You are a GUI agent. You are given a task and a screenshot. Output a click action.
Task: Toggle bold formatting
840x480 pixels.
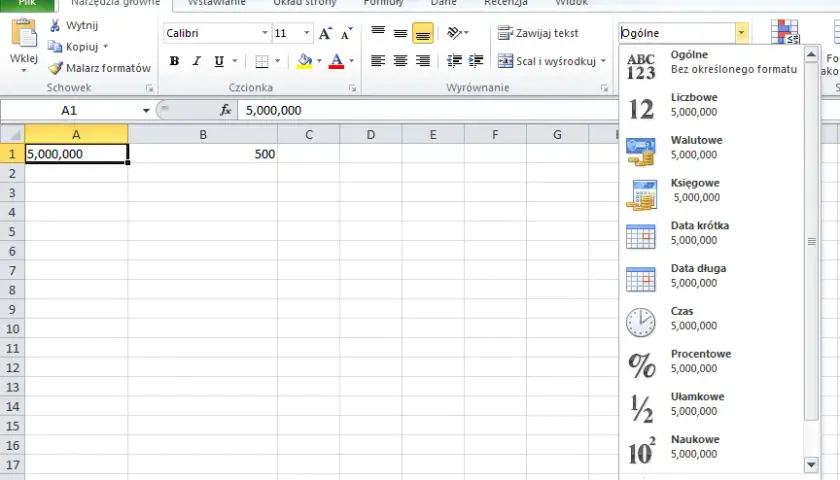pos(174,61)
